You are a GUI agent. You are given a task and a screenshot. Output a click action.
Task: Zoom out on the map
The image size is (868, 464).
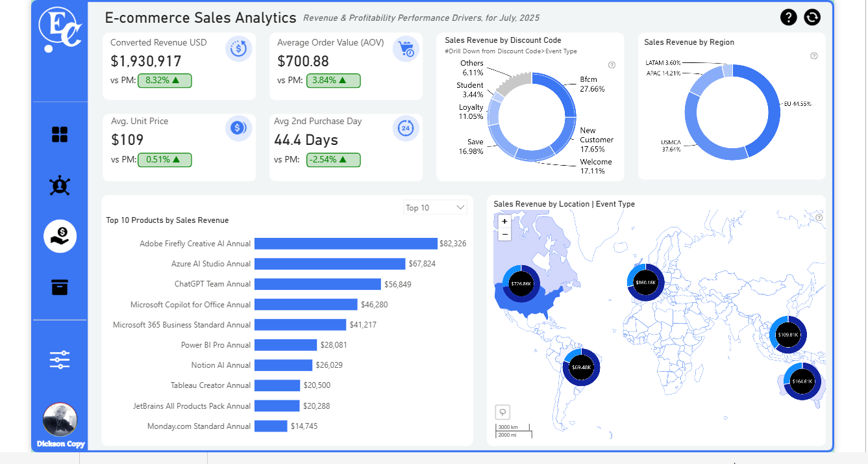tap(504, 234)
